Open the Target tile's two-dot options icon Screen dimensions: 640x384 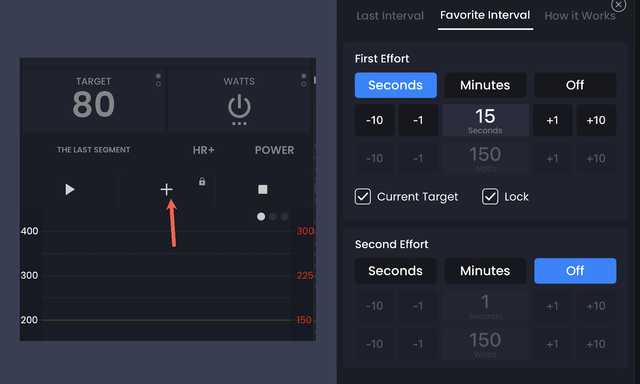158,80
